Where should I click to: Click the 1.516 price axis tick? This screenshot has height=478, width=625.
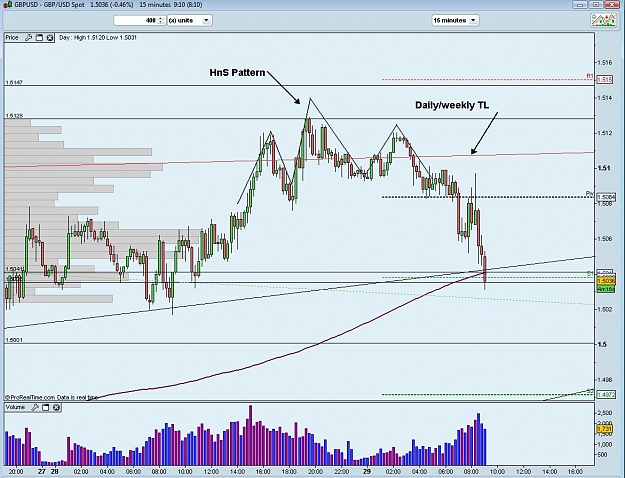click(x=604, y=62)
